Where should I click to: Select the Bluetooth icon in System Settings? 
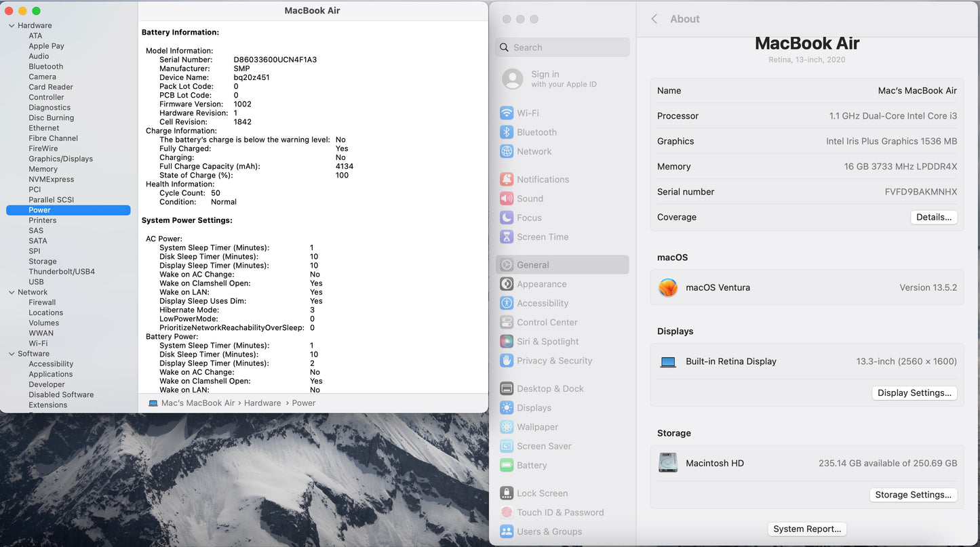coord(507,132)
